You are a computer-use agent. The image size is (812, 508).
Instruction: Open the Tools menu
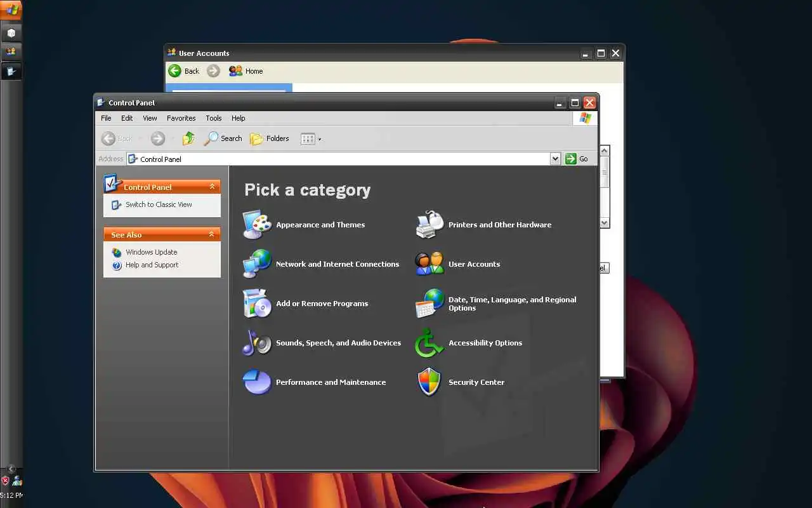pyautogui.click(x=214, y=118)
